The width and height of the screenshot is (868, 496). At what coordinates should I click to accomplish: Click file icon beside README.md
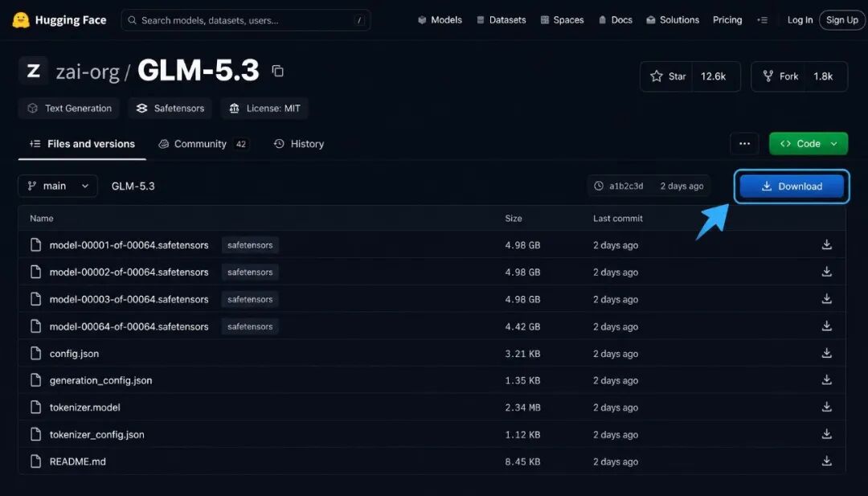click(36, 461)
